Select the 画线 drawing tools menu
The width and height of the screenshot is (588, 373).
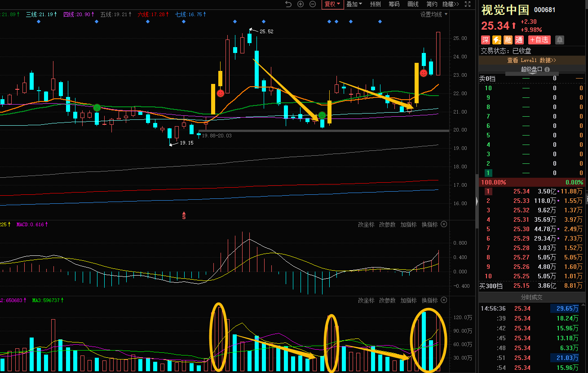coord(413,4)
